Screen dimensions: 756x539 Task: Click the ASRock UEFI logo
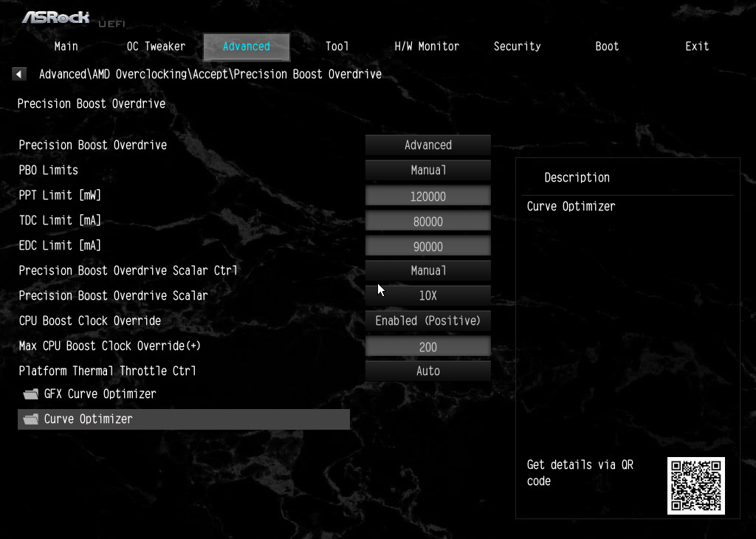pos(72,18)
